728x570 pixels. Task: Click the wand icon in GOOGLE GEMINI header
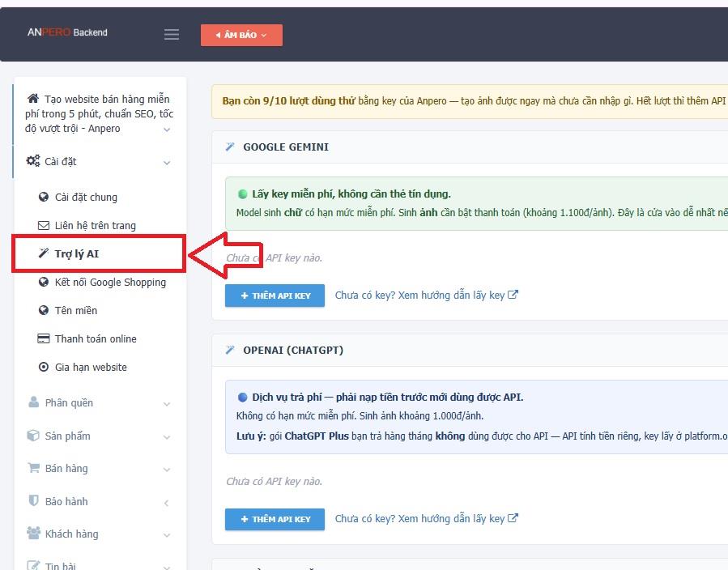(x=230, y=147)
